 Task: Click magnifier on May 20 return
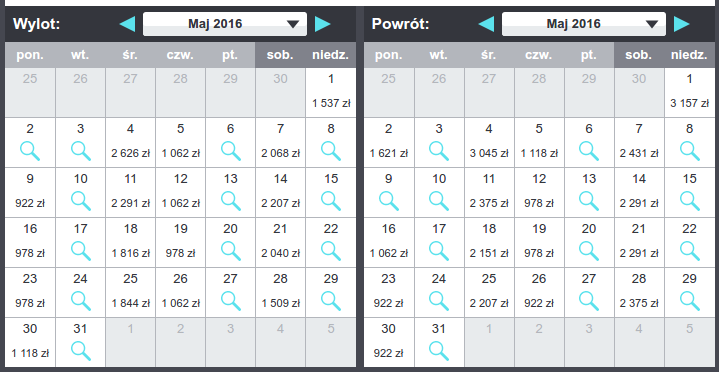point(589,251)
